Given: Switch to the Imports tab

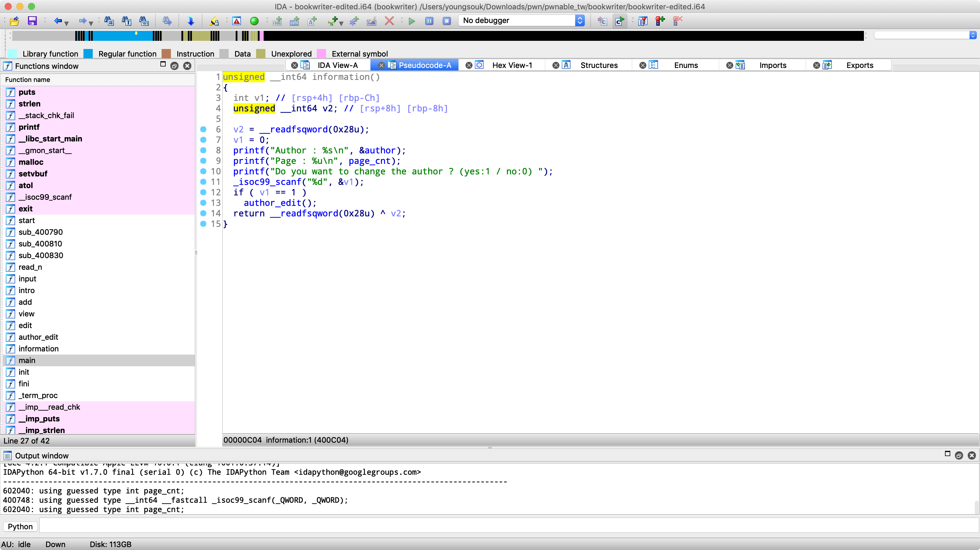Looking at the screenshot, I should click(772, 65).
